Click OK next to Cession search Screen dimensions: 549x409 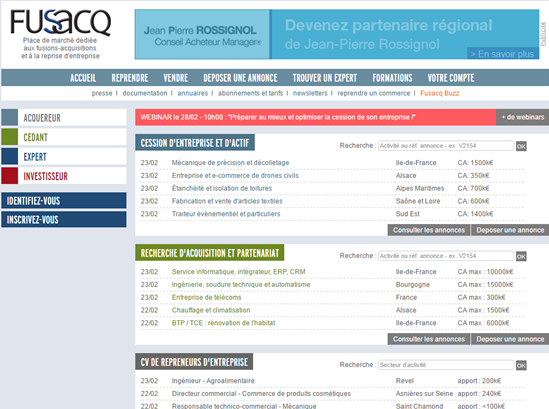521,146
